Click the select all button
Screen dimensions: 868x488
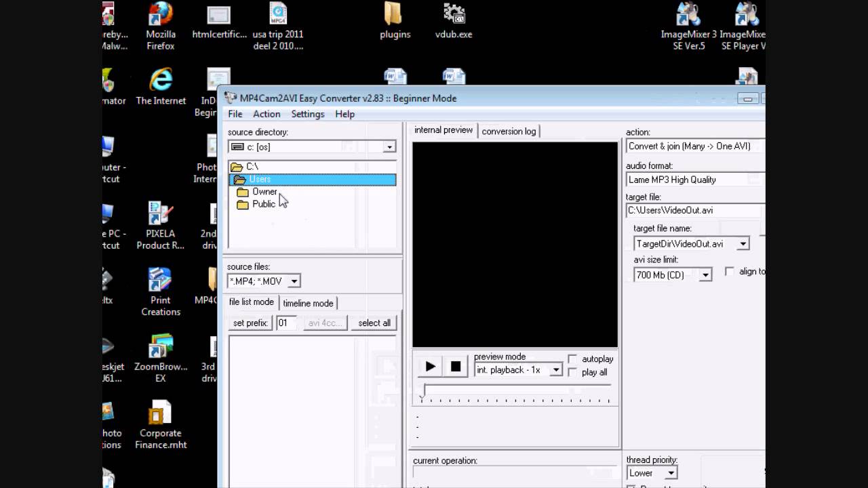(x=374, y=323)
